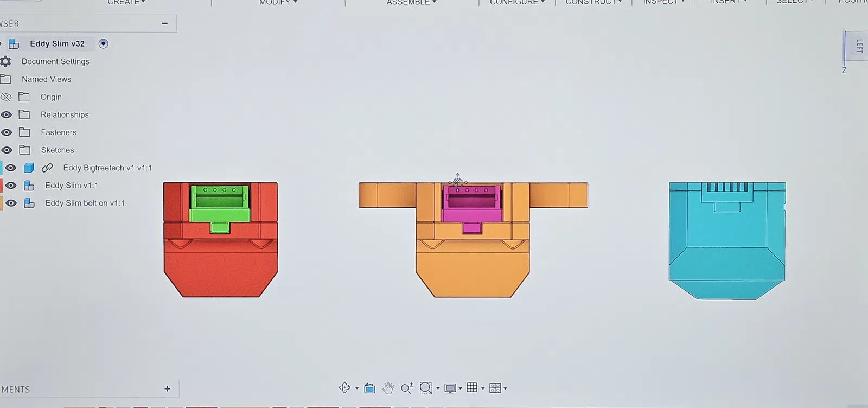Click the Grid and Snaps icon
Screen dimensions: 868x408
pos(472,387)
